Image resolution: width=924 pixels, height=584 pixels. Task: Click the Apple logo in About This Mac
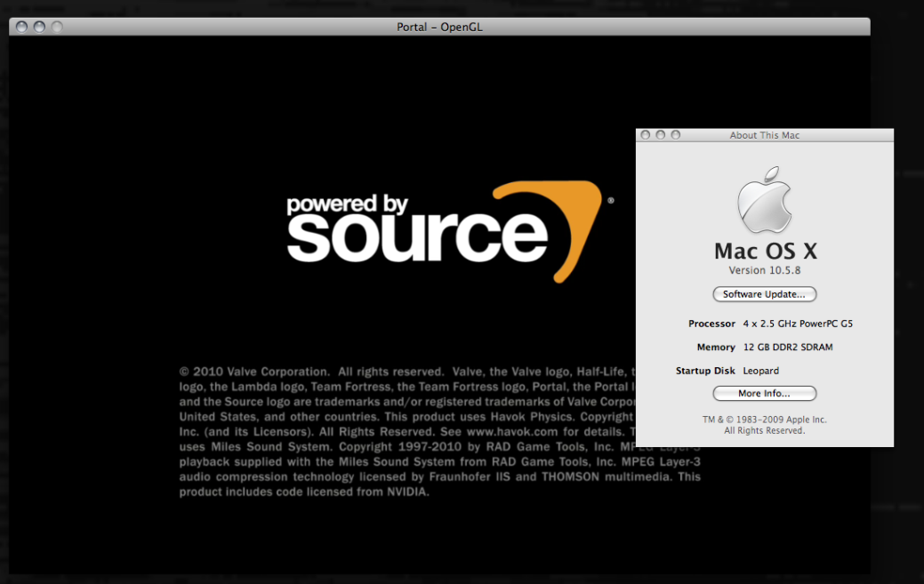pyautogui.click(x=764, y=200)
